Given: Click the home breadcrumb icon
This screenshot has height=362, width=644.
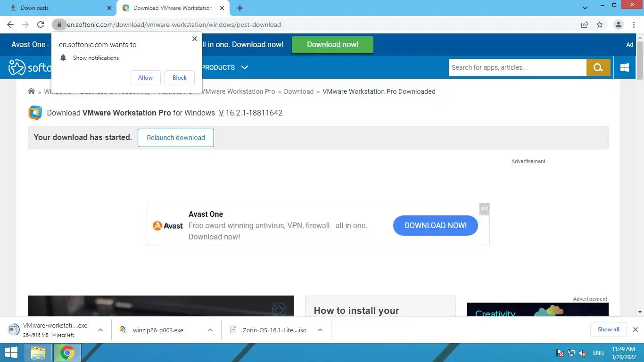Looking at the screenshot, I should pyautogui.click(x=32, y=91).
